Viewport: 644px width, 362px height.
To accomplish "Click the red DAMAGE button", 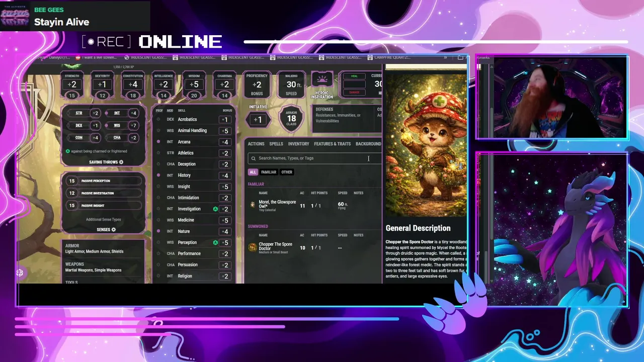I will pyautogui.click(x=354, y=93).
